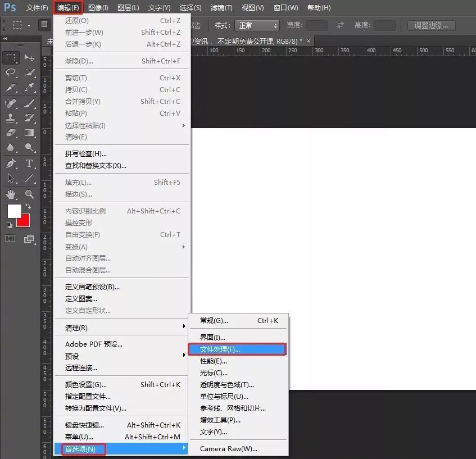Viewport: 476px width, 459px height.
Task: Select the Clone Stamp tool
Action: [10, 117]
